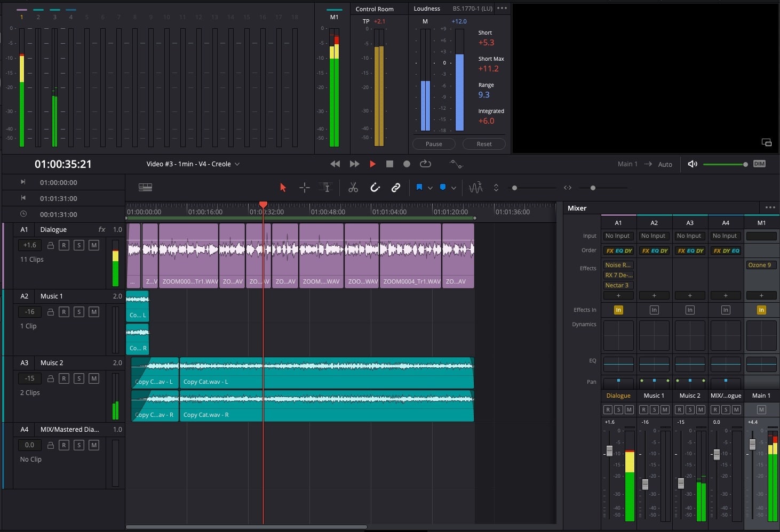Screen dimensions: 780x532
Task: Click the rewind transport button
Action: click(x=335, y=164)
